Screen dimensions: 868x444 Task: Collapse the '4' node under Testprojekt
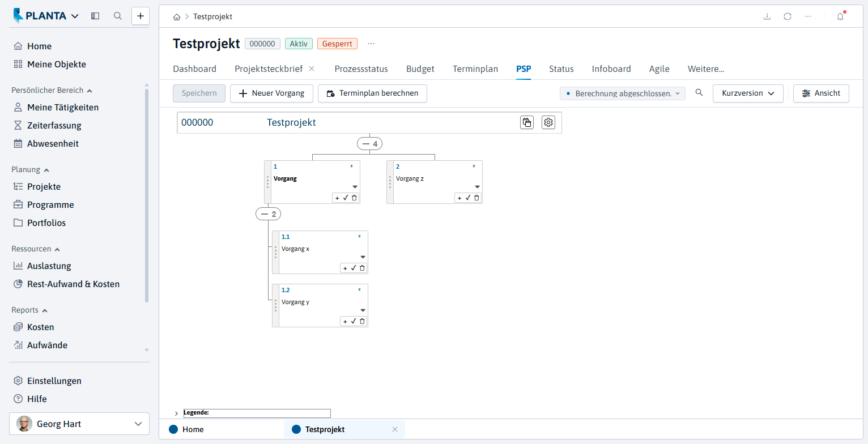click(369, 144)
